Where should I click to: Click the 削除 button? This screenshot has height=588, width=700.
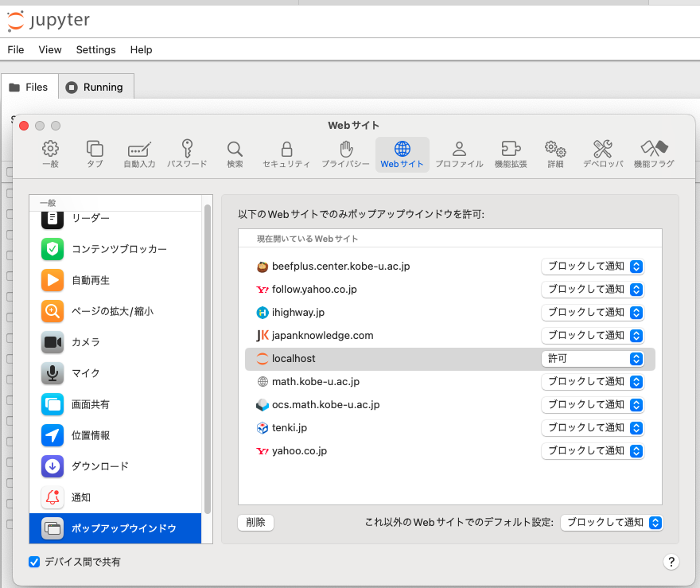point(255,523)
